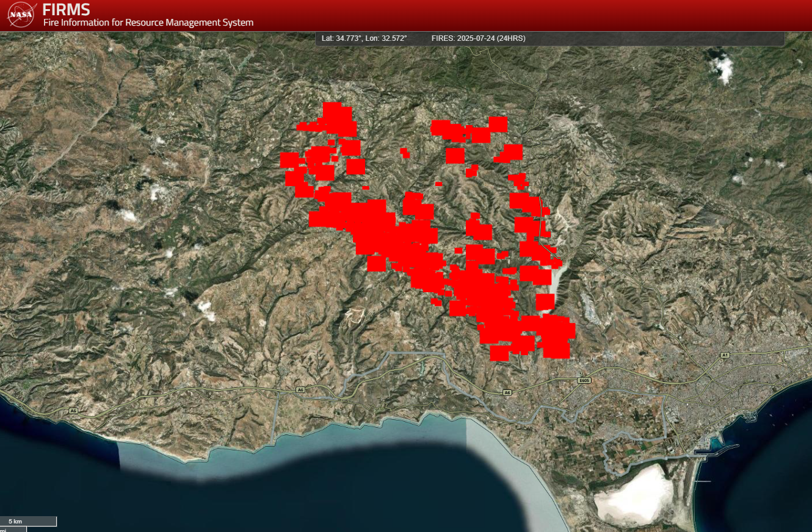
Task: Click the NASA logo in header
Action: tap(21, 15)
